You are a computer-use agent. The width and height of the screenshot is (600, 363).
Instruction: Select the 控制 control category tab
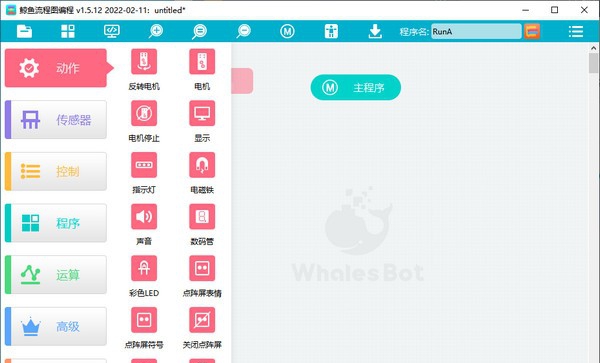(56, 171)
